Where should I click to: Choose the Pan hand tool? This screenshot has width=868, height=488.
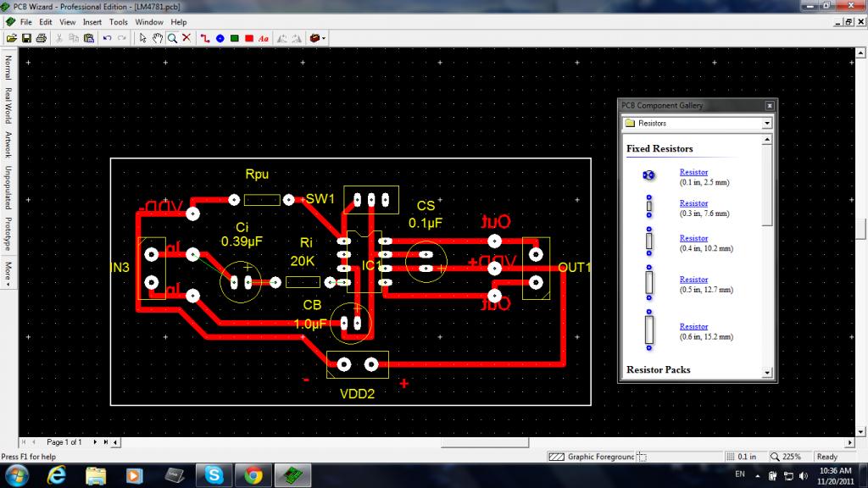pyautogui.click(x=158, y=38)
